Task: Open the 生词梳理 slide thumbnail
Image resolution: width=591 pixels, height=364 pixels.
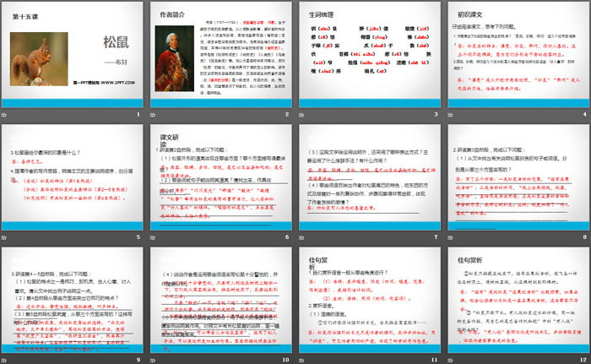Action: [x=371, y=55]
